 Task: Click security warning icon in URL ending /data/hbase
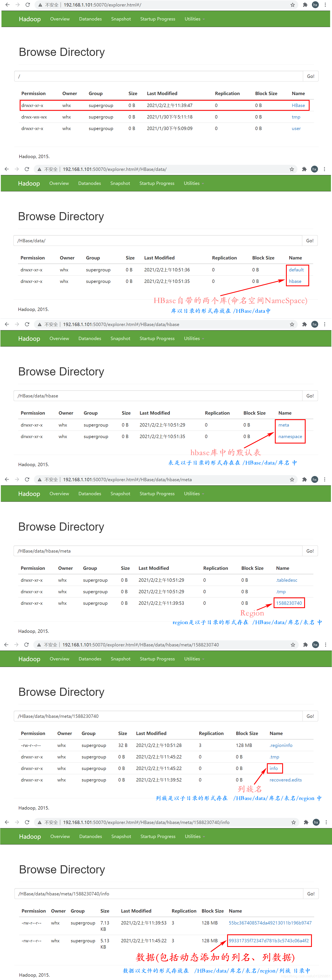(40, 325)
